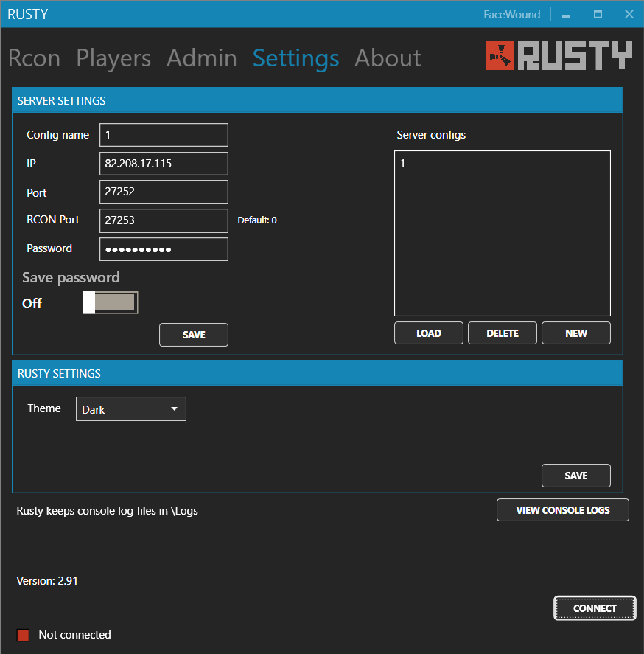The image size is (644, 654).
Task: Select the Settings tab
Action: [296, 58]
